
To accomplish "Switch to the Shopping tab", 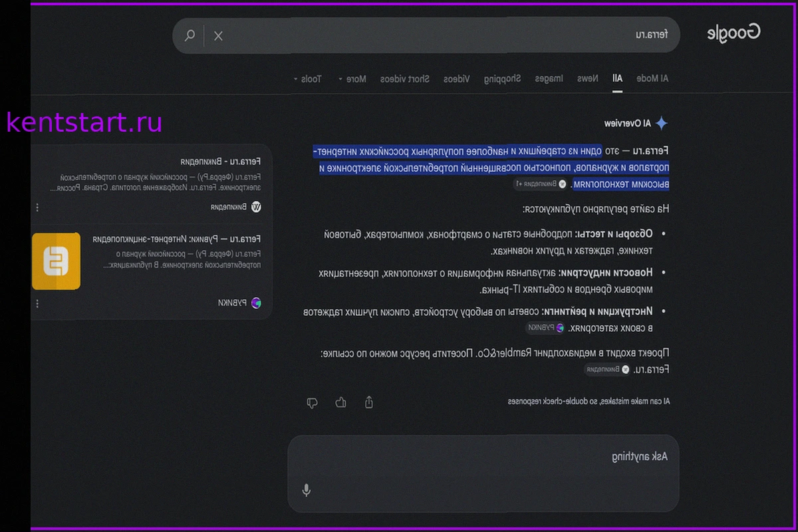I will pyautogui.click(x=502, y=78).
